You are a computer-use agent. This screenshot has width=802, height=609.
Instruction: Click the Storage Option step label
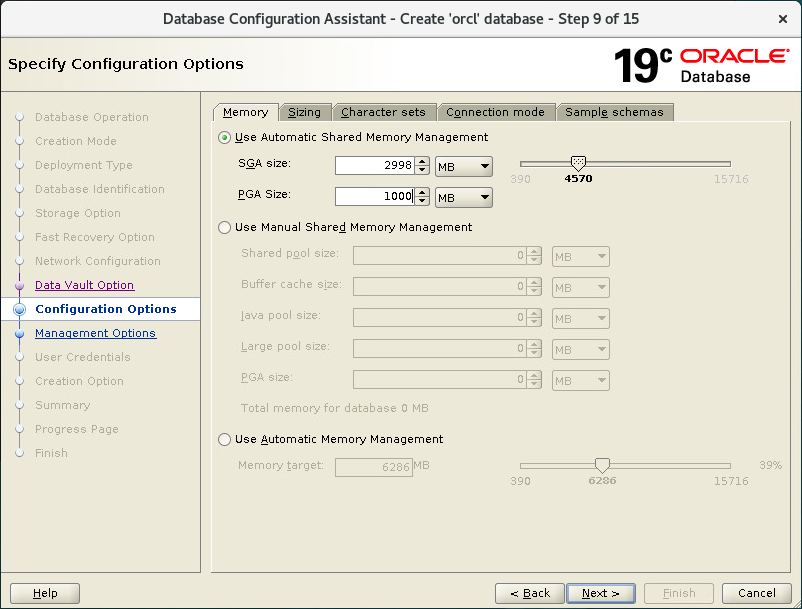(78, 213)
